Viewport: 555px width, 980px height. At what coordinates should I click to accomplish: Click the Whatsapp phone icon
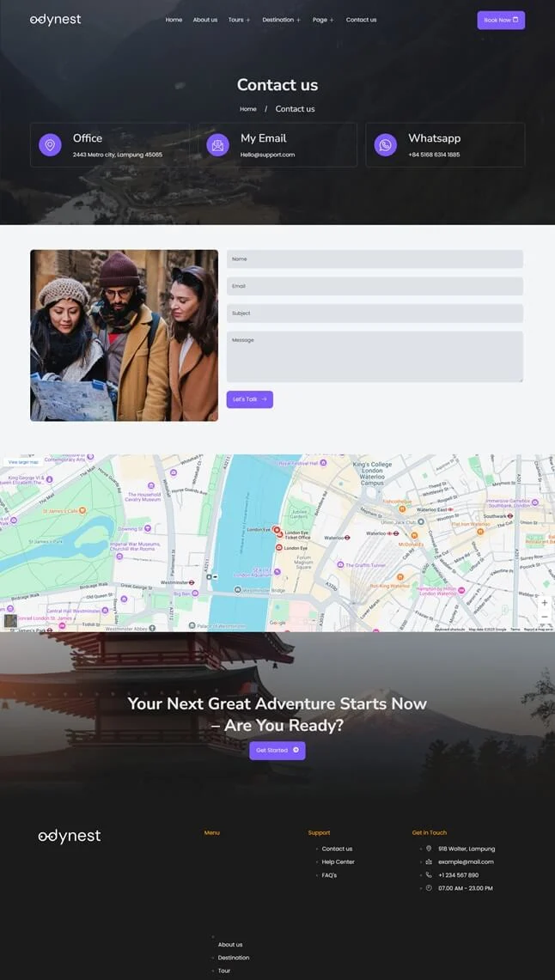point(386,145)
